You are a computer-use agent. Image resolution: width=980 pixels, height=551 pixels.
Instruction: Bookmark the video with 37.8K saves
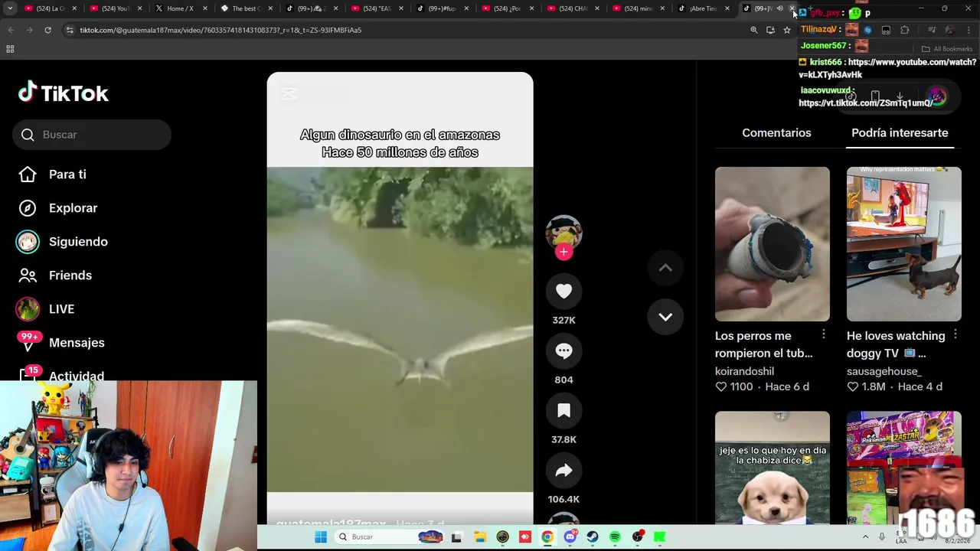[x=563, y=411]
